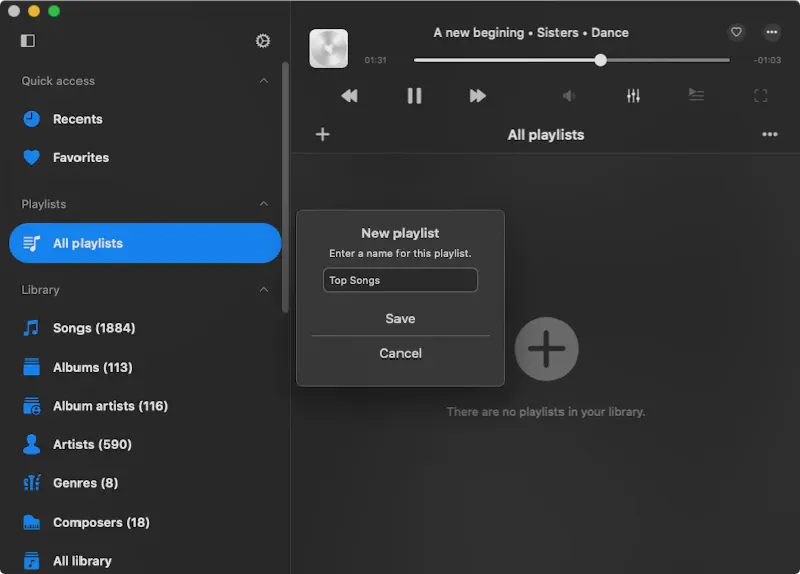
Task: Collapse the Library section
Action: pos(264,290)
